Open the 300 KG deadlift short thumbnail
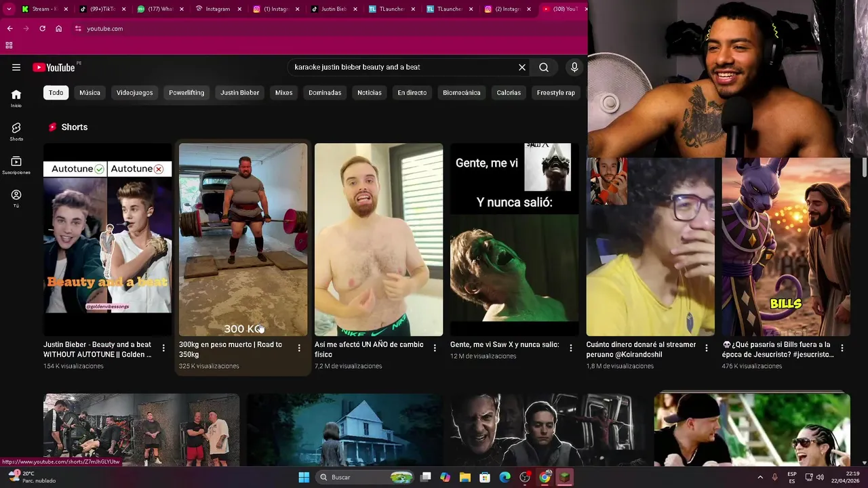This screenshot has width=868, height=488. [x=243, y=239]
